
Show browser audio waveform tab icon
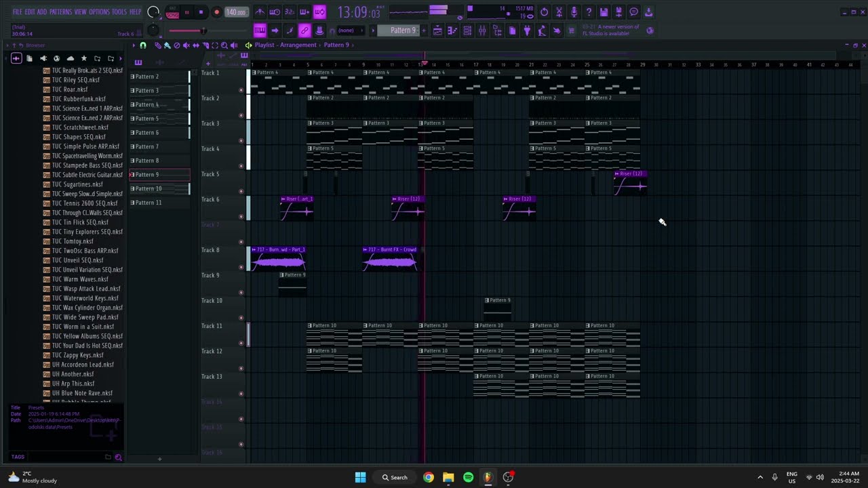point(16,58)
